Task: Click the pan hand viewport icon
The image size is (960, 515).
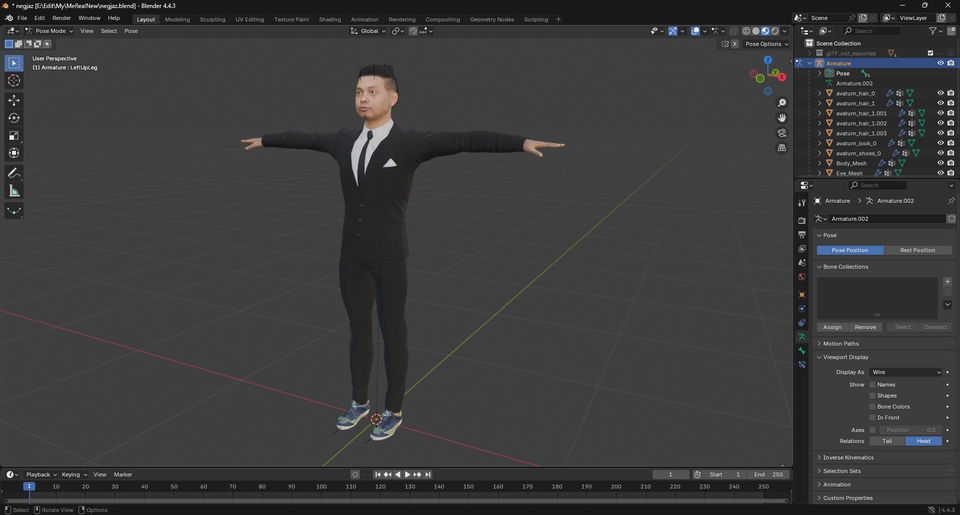Action: 782,118
